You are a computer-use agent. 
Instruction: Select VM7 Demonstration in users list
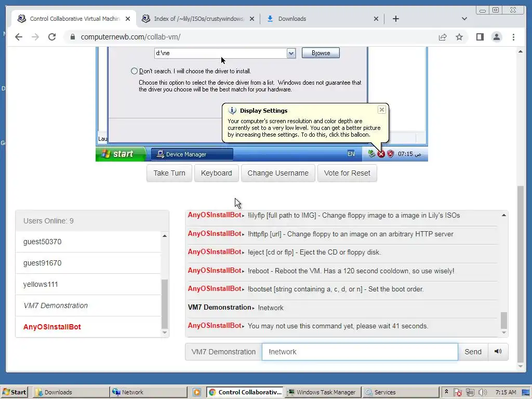[x=88, y=305]
